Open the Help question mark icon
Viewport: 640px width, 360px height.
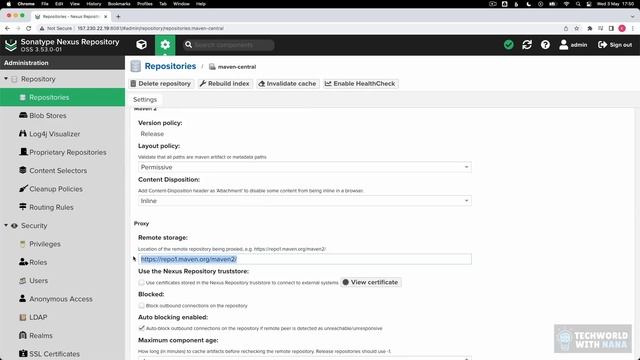click(x=545, y=44)
